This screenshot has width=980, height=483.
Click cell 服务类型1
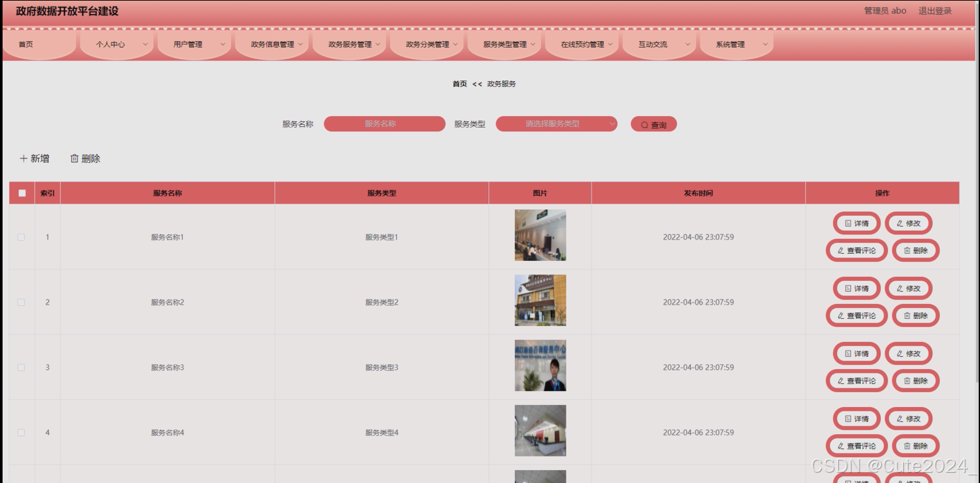[x=381, y=237]
